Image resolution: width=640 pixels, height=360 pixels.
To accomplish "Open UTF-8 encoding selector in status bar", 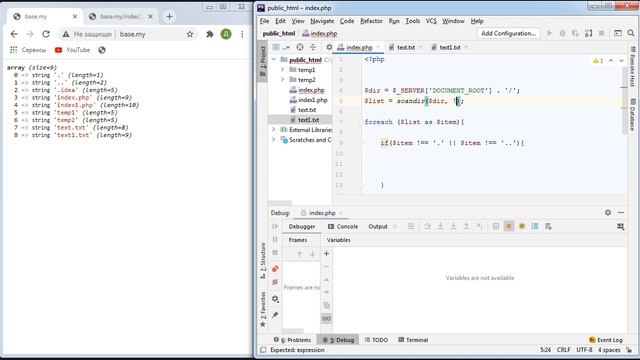I will pyautogui.click(x=584, y=350).
